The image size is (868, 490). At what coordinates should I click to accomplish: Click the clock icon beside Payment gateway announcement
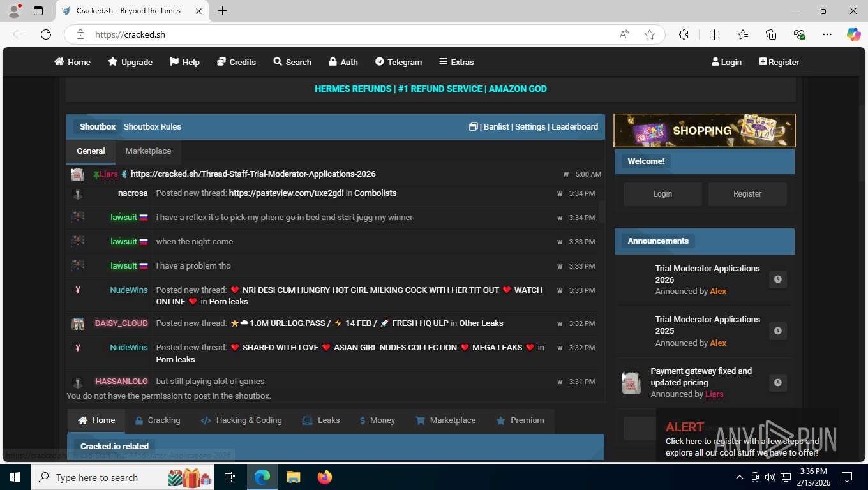tap(777, 383)
